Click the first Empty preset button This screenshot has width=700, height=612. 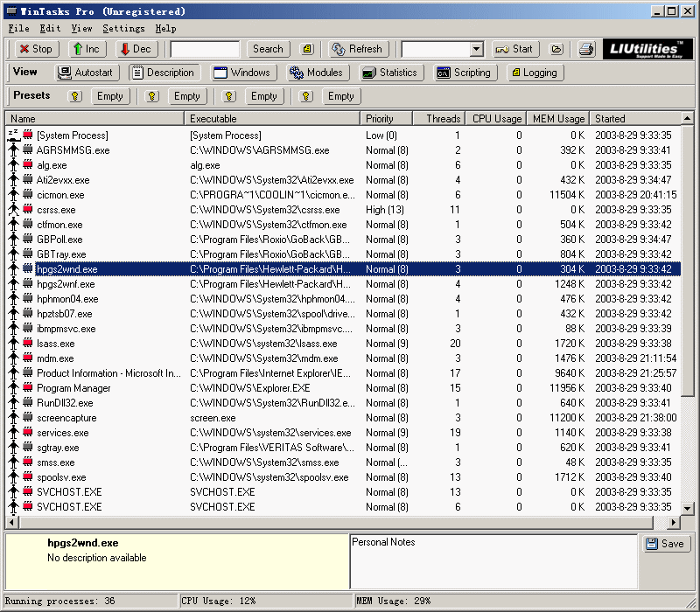tap(110, 96)
